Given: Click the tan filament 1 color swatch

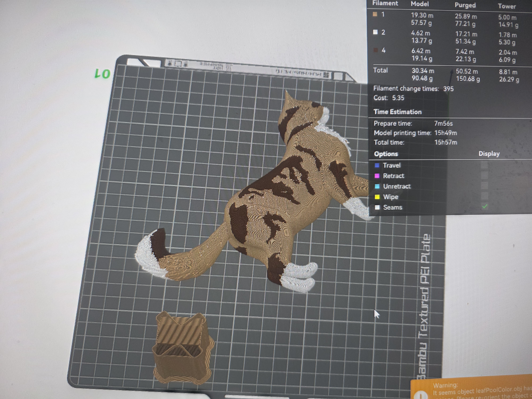Looking at the screenshot, I should coord(375,14).
